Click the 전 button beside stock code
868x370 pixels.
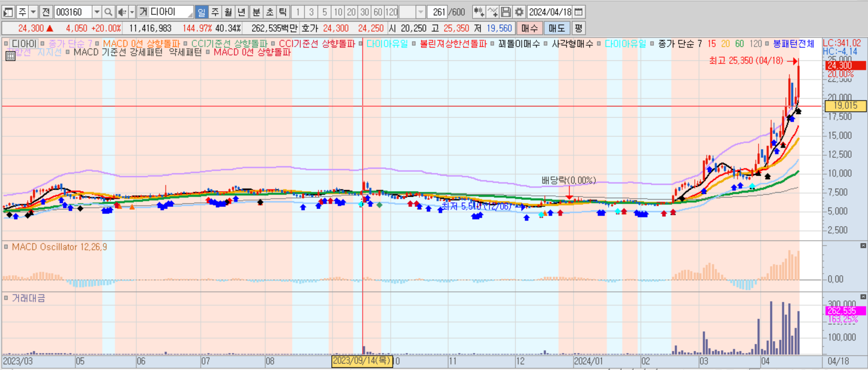(46, 12)
